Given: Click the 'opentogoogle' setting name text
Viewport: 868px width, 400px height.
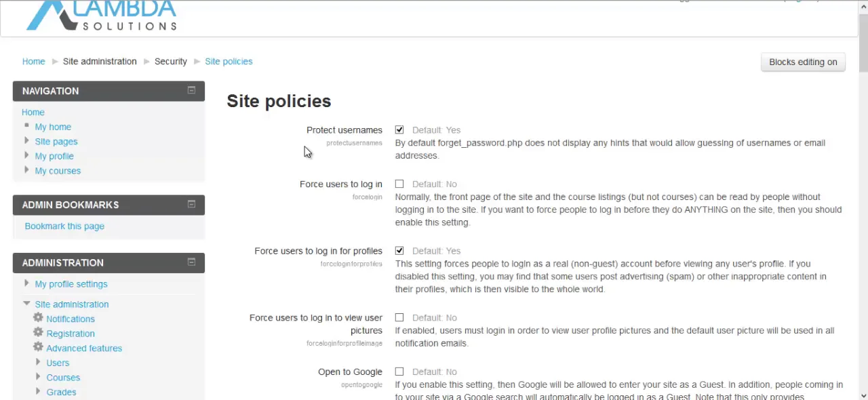Looking at the screenshot, I should click(x=361, y=385).
